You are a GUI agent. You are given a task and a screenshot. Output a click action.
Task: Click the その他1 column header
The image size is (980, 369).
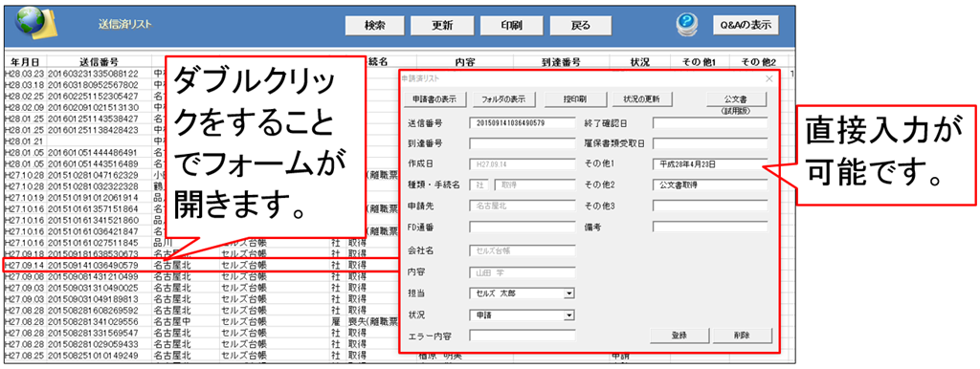click(700, 62)
